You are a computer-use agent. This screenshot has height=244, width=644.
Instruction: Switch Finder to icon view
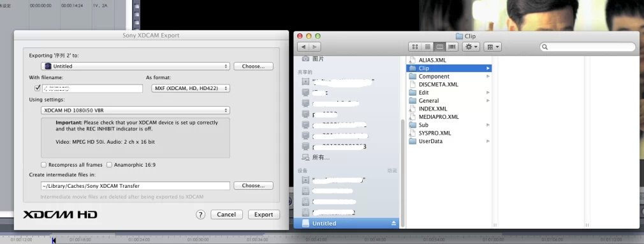415,47
